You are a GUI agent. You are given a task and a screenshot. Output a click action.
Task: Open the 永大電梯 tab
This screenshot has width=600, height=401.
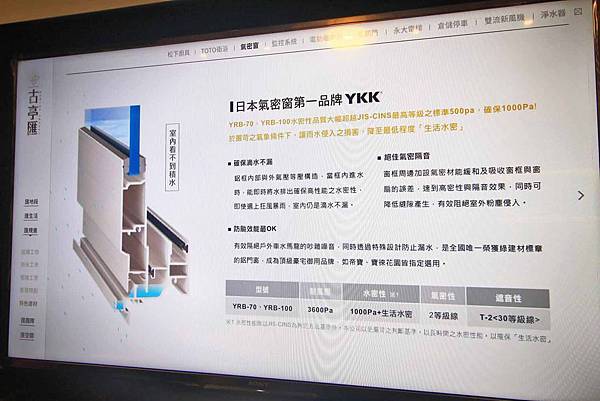[408, 29]
